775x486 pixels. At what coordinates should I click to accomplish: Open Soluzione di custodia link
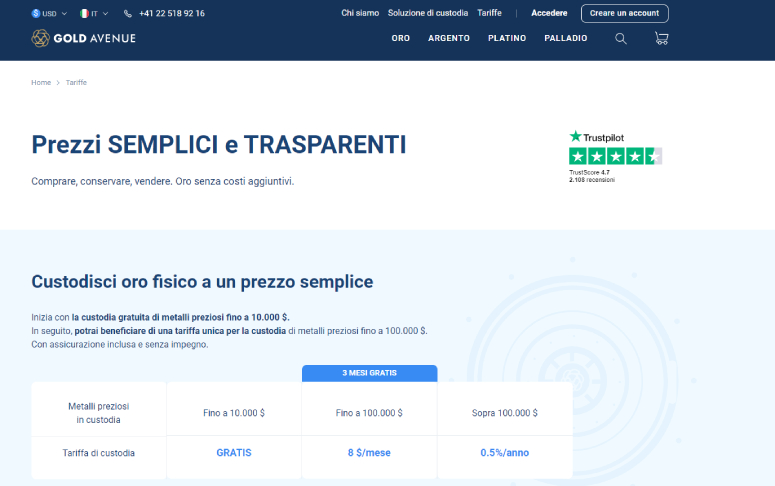coord(428,13)
